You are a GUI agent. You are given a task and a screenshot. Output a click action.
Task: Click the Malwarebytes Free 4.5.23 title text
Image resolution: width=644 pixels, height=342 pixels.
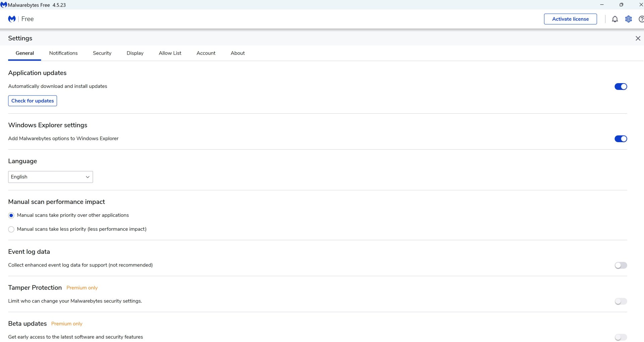(x=37, y=5)
